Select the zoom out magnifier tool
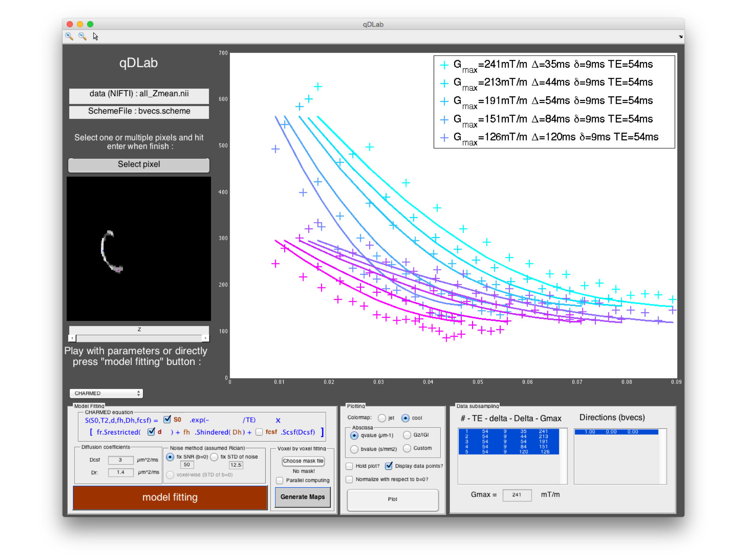Image resolution: width=747 pixels, height=560 pixels. click(x=82, y=36)
